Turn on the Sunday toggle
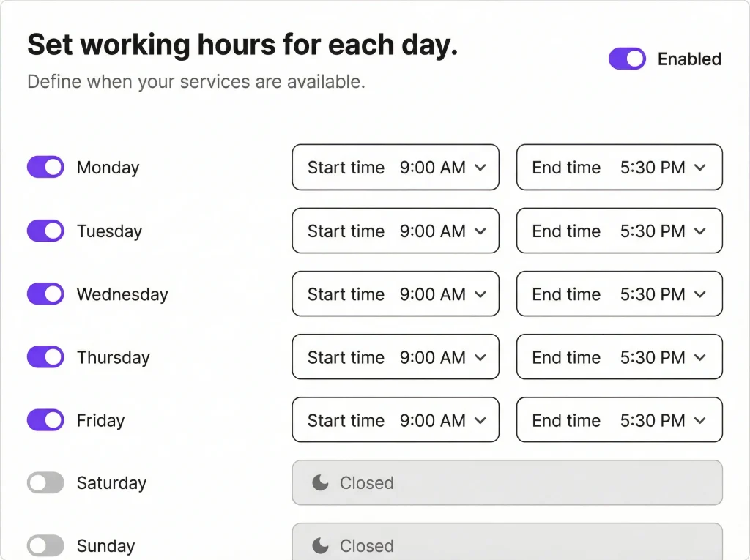This screenshot has width=750, height=560. click(x=45, y=546)
